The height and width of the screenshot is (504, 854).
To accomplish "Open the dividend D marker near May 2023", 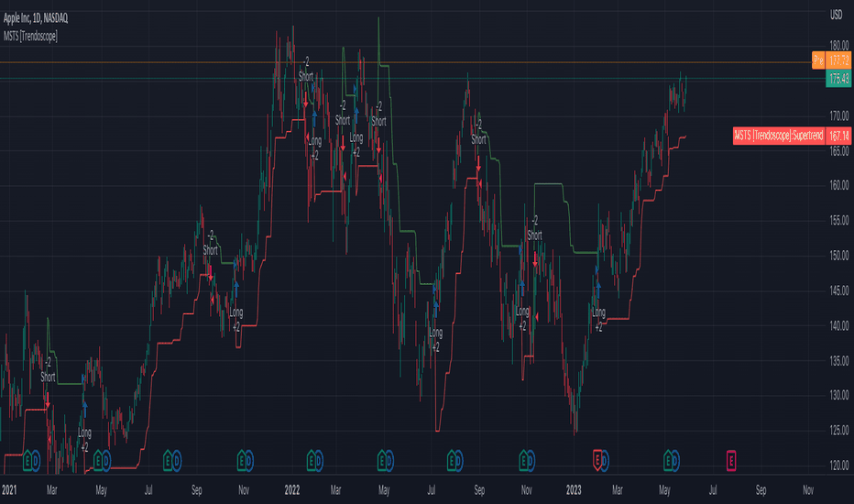I will (x=675, y=461).
